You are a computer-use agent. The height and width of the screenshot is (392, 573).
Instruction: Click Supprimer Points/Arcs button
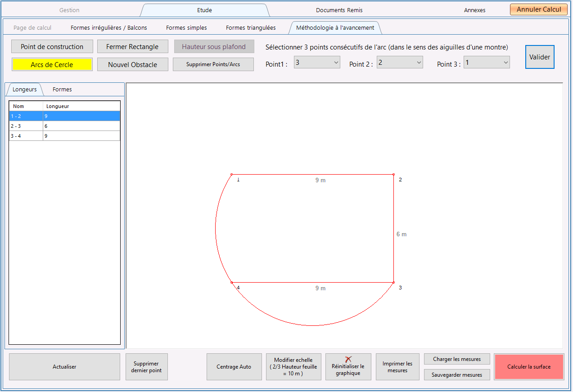pyautogui.click(x=213, y=64)
